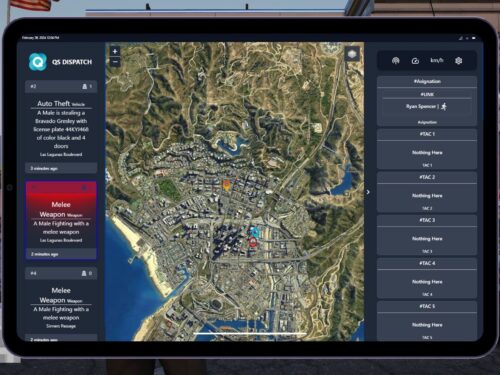Click the date and time in tablet status bar
500x375 pixels.
pyautogui.click(x=40, y=38)
